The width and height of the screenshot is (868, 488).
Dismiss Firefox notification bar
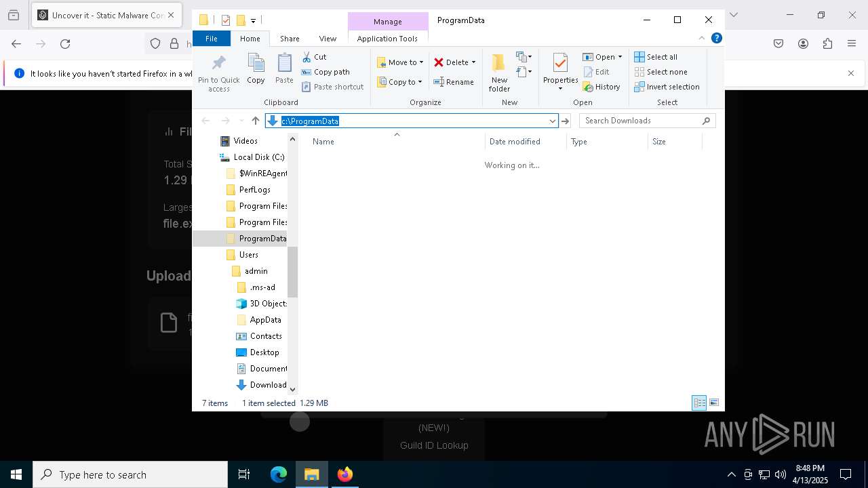click(851, 73)
